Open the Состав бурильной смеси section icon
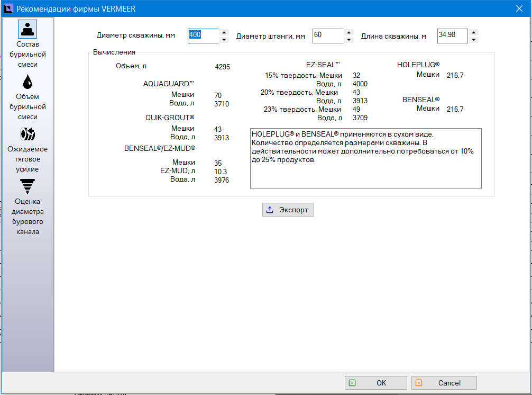Image resolution: width=532 pixels, height=395 pixels. (x=27, y=29)
